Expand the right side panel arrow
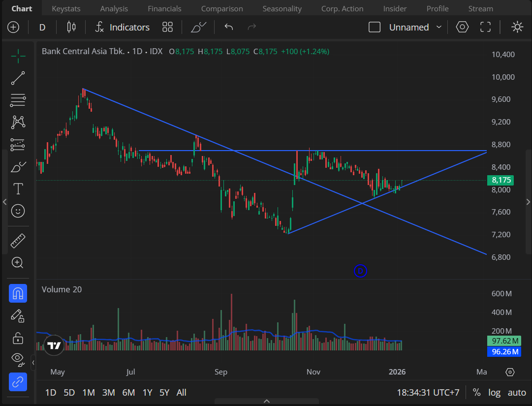Viewport: 532px width, 406px height. point(528,202)
